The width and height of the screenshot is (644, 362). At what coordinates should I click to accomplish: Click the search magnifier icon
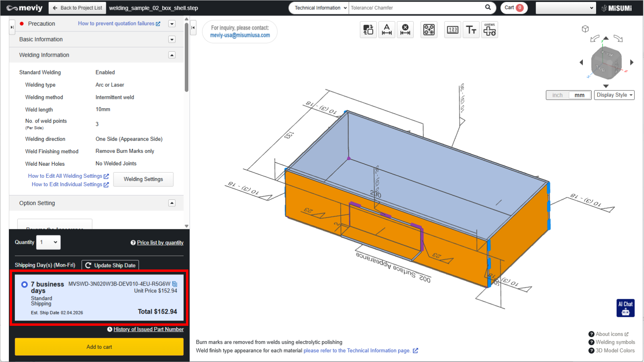(488, 7)
